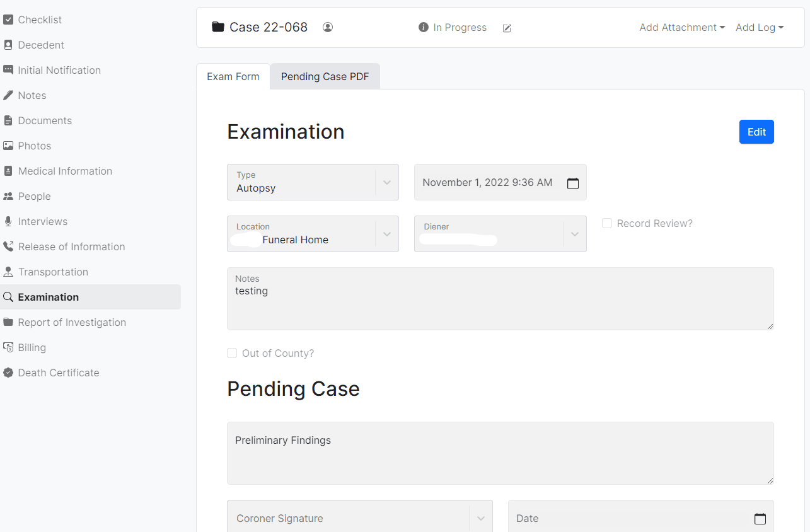
Task: Open the Coroner Signature dropdown
Action: coord(482,517)
